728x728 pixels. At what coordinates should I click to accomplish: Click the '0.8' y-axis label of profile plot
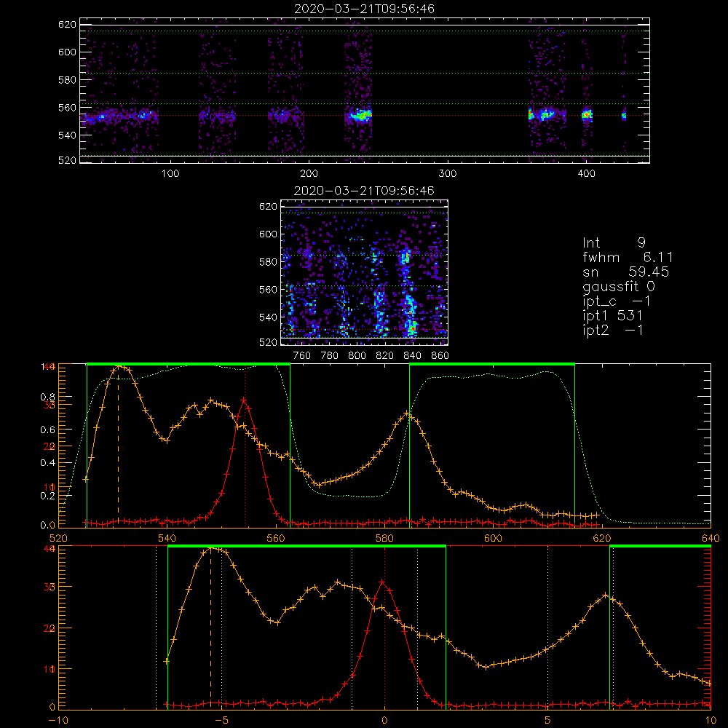pyautogui.click(x=48, y=397)
